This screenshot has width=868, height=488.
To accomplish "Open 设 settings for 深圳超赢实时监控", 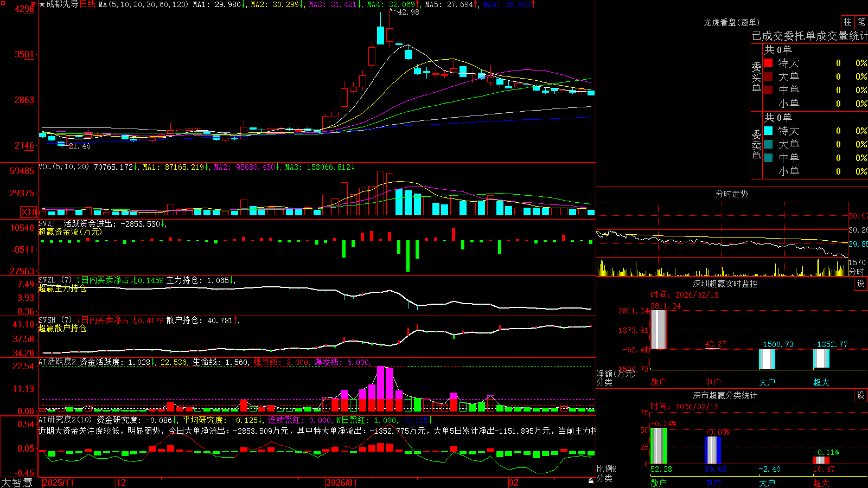I will point(861,284).
